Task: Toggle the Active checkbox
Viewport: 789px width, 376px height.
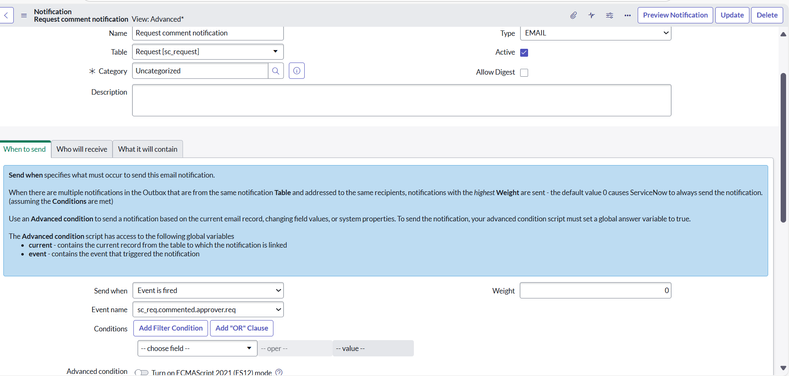Action: (x=524, y=52)
